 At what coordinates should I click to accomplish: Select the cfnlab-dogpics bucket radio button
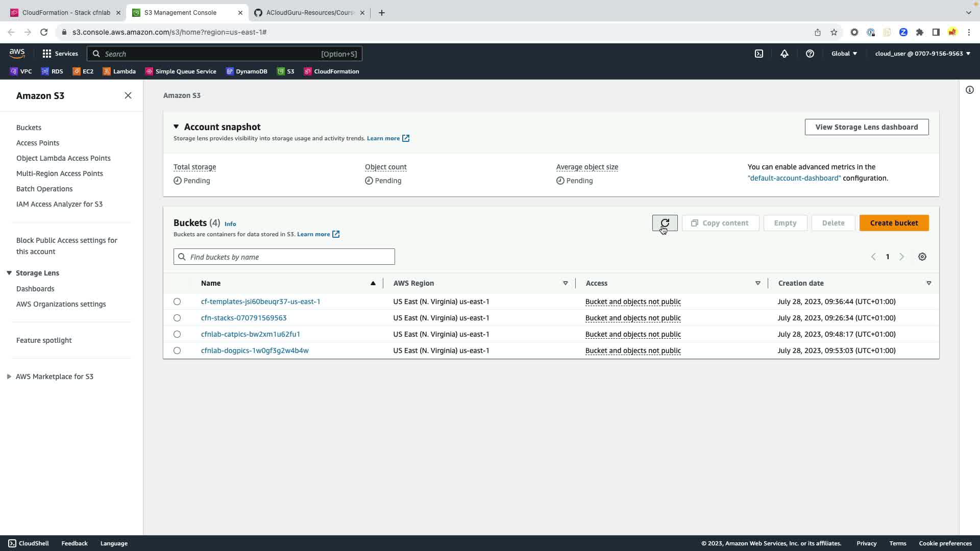coord(177,350)
